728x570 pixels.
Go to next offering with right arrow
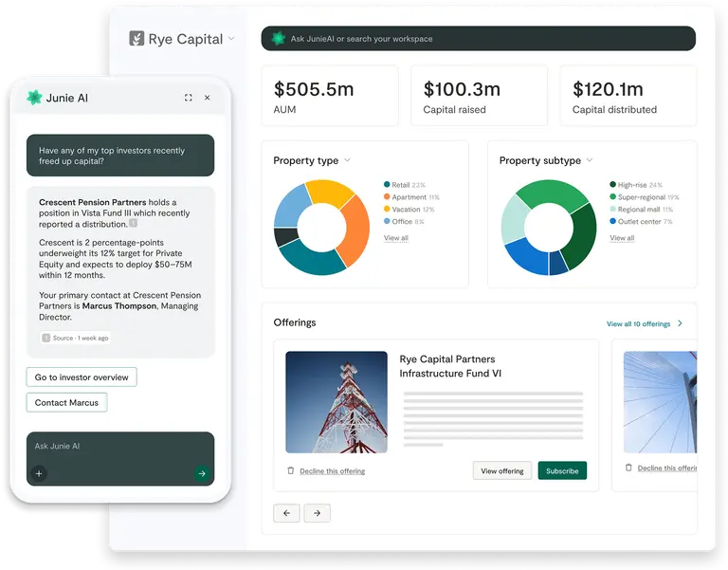[318, 513]
